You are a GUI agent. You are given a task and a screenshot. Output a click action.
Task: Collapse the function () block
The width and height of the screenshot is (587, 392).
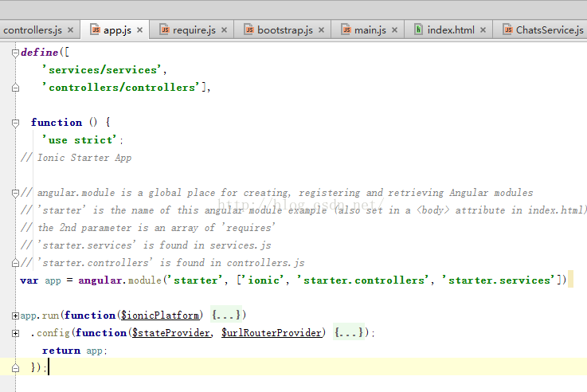coord(15,123)
